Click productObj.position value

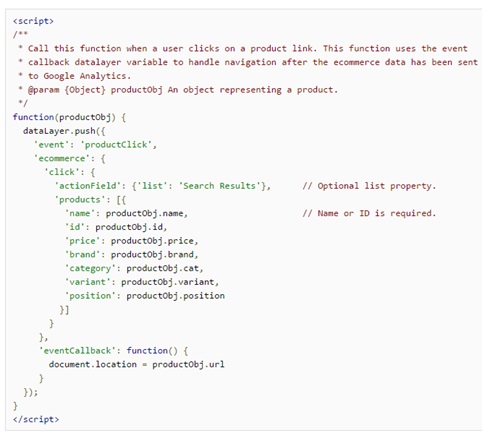coord(175,296)
